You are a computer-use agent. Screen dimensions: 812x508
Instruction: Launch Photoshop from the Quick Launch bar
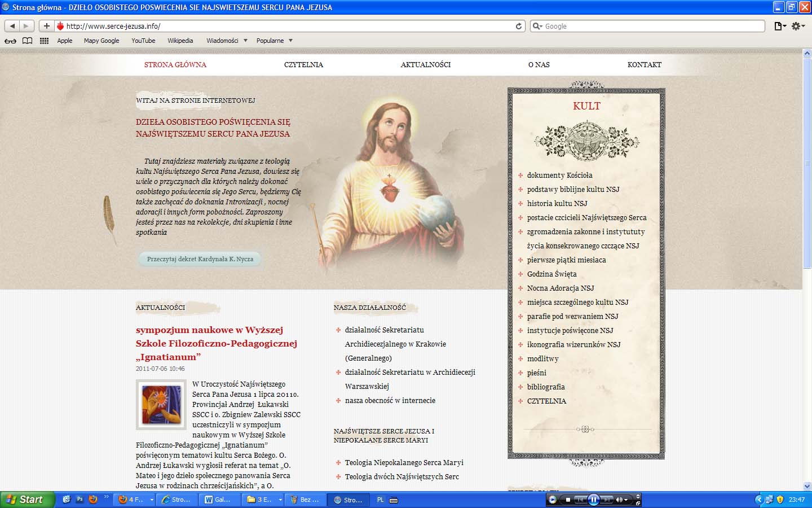[x=80, y=500]
